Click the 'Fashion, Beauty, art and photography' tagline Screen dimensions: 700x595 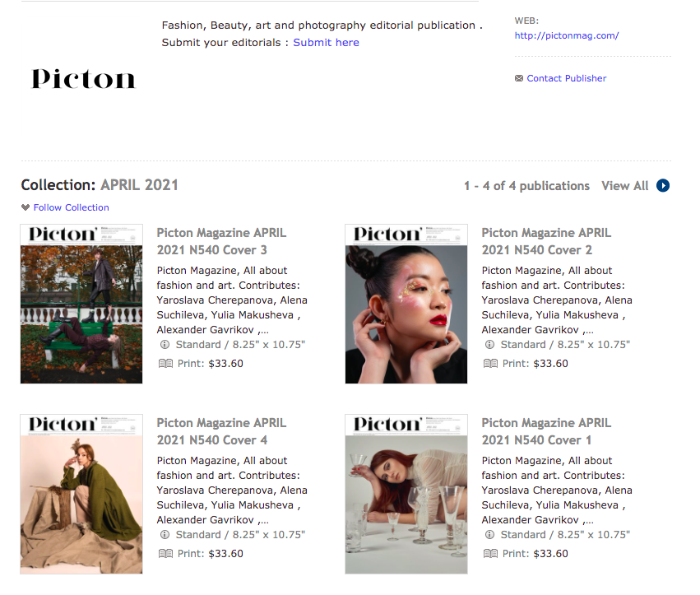click(x=322, y=25)
